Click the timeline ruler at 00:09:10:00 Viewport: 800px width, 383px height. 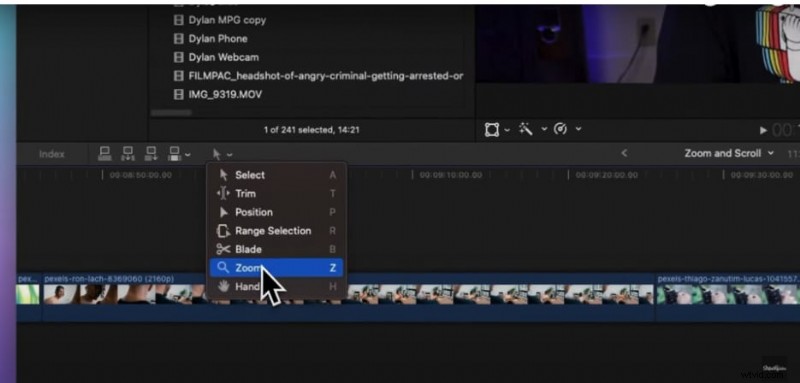[451, 175]
